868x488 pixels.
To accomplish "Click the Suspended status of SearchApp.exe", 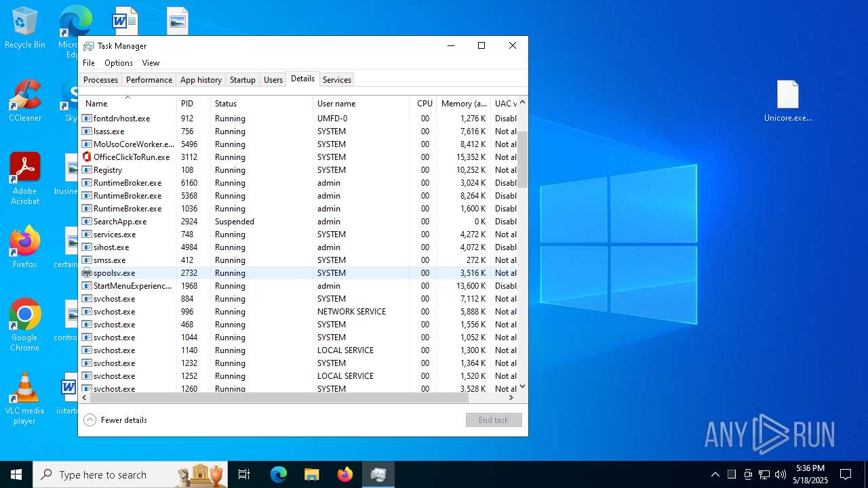I will [235, 222].
